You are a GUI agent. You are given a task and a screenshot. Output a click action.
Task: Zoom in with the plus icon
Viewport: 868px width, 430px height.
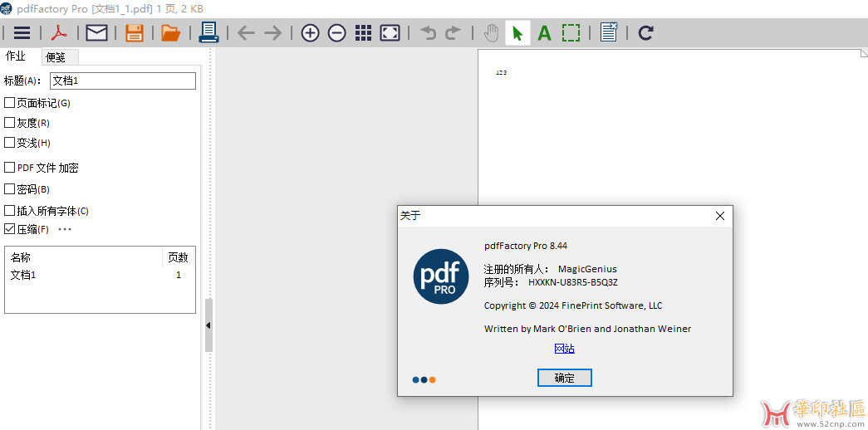(310, 33)
